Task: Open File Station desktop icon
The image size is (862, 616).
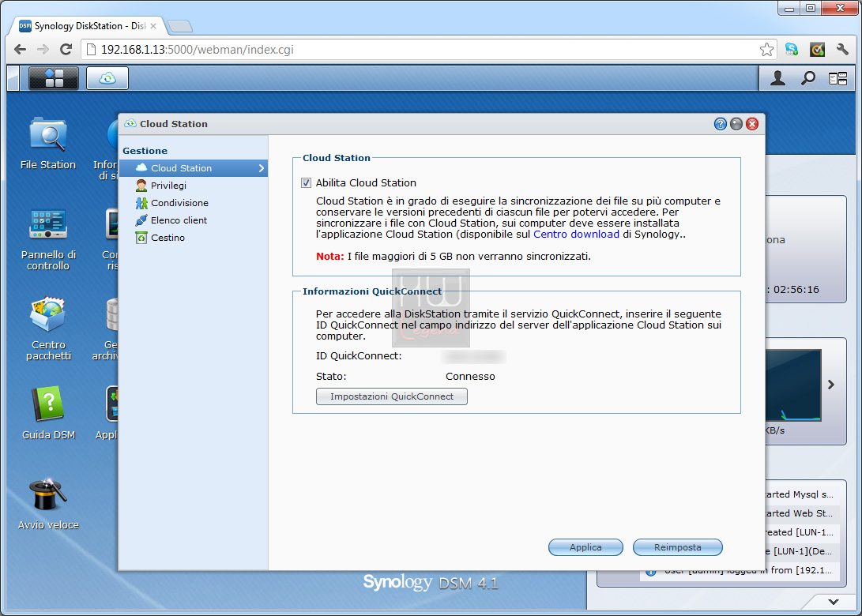Action: pyautogui.click(x=48, y=144)
